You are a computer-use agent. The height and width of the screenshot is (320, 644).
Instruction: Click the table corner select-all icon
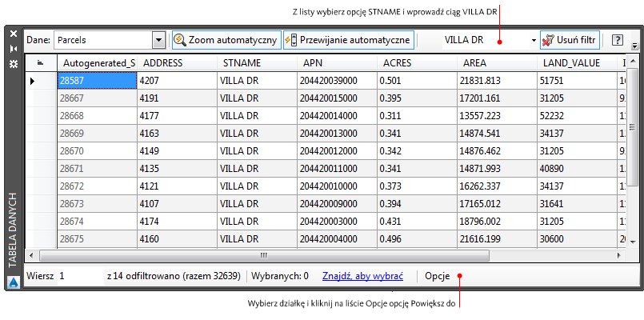coord(40,63)
